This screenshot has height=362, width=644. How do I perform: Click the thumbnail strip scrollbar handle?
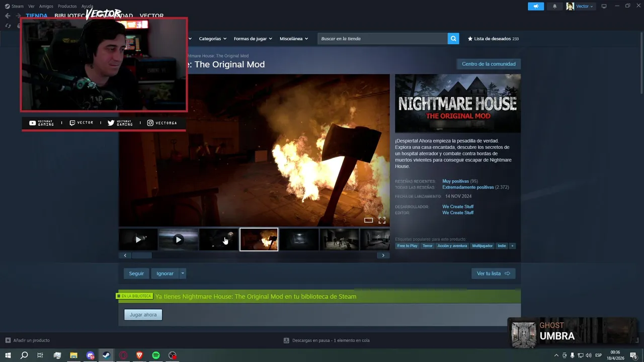click(141, 255)
